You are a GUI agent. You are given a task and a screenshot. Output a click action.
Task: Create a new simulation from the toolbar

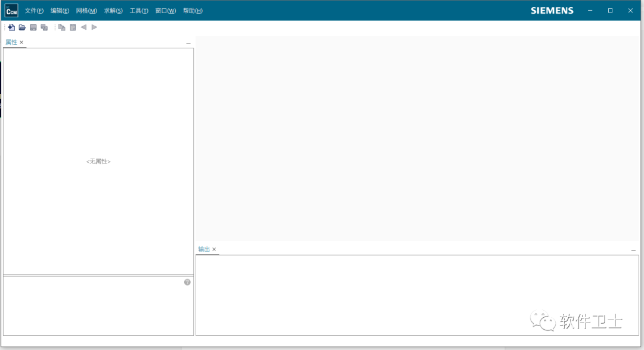(11, 27)
